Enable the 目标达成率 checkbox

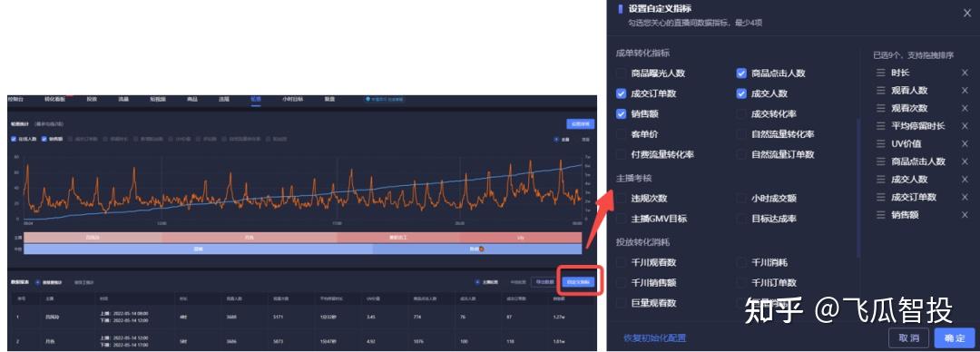(x=741, y=219)
